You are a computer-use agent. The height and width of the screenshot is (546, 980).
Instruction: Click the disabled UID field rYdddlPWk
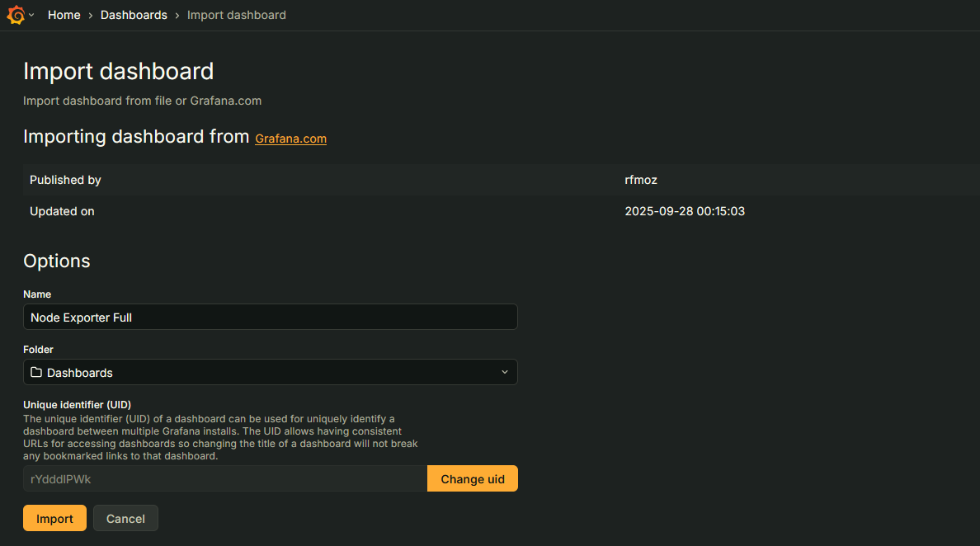pos(224,478)
